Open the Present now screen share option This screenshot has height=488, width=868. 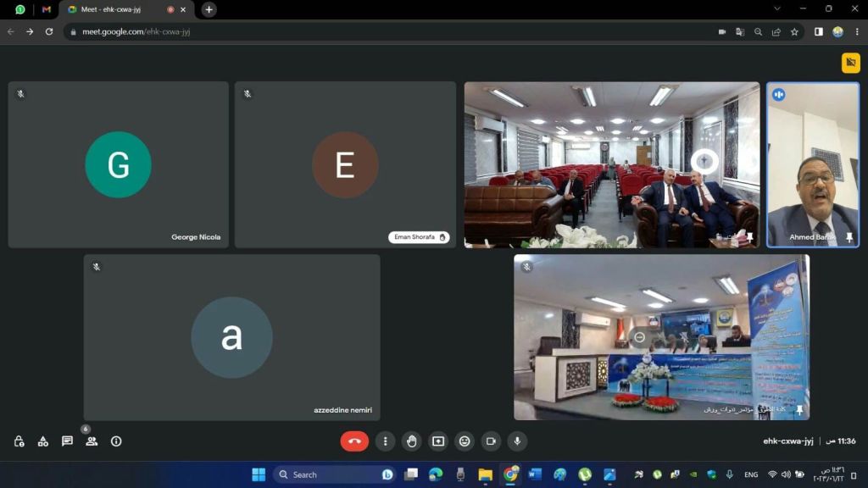pyautogui.click(x=437, y=441)
